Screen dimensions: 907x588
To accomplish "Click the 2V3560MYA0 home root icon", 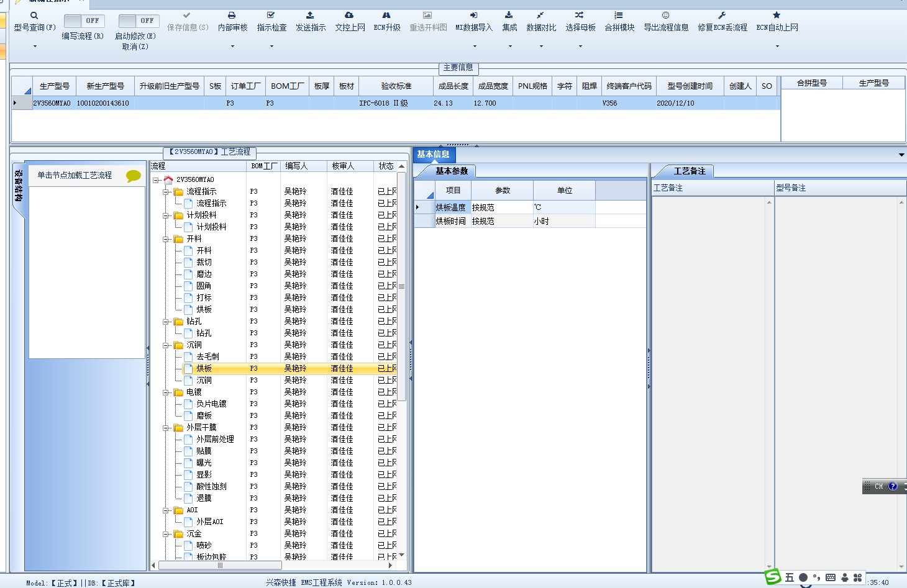I will [x=168, y=179].
